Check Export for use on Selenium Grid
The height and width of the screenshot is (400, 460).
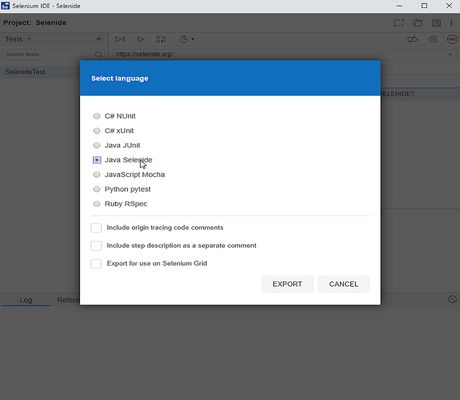pyautogui.click(x=96, y=263)
